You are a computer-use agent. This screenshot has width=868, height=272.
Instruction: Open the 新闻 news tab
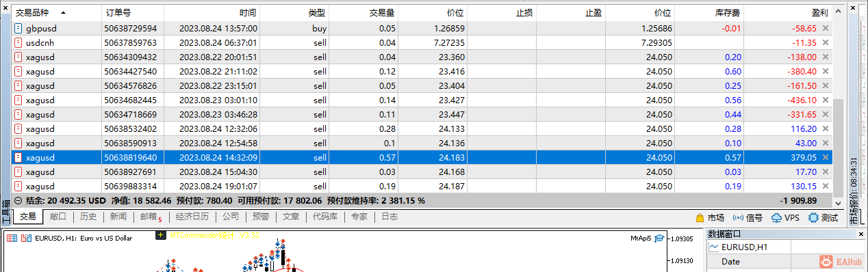pos(118,217)
